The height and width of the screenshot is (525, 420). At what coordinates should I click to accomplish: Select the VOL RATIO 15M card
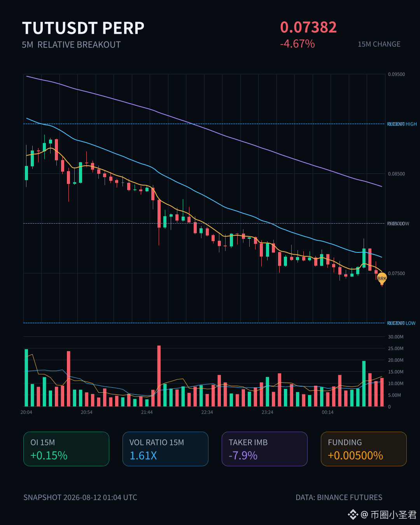tap(165, 449)
